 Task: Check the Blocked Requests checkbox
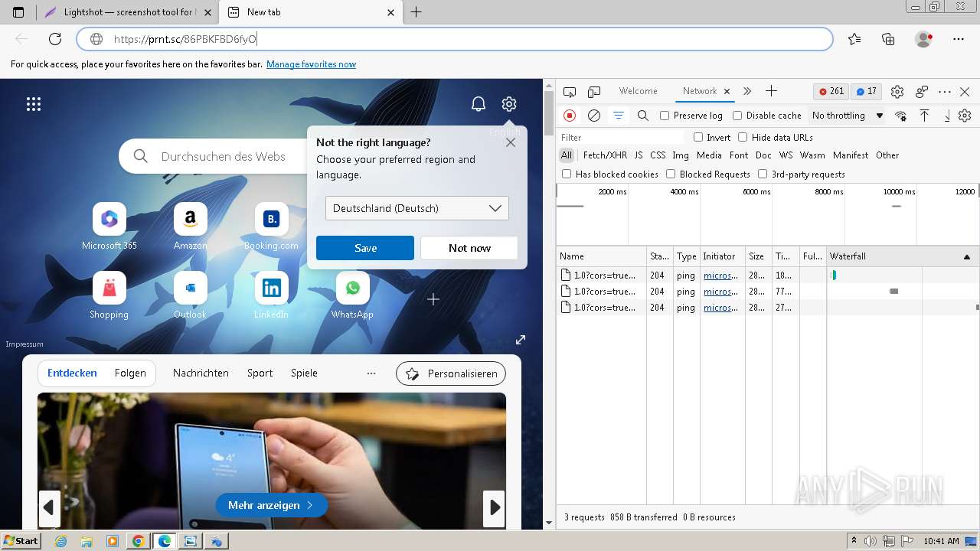671,174
